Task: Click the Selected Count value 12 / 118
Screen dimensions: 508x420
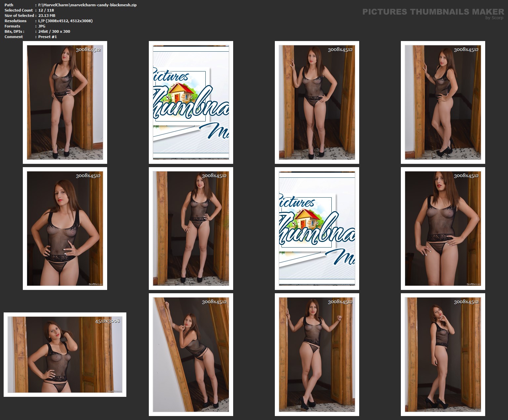Action: 46,10
